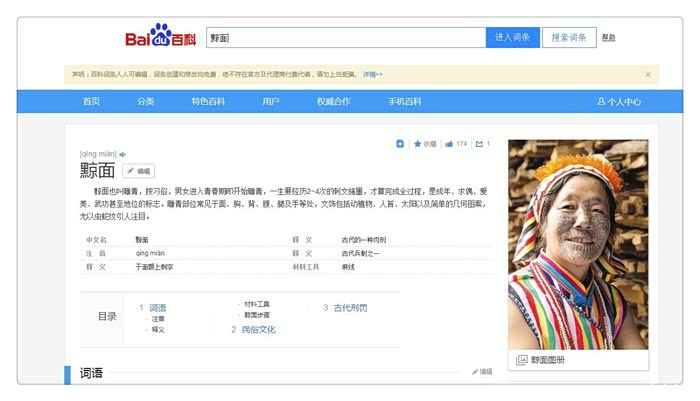Screen dimensions: 700x401
Task: Open the 分类 navigation tab
Action: [x=146, y=101]
